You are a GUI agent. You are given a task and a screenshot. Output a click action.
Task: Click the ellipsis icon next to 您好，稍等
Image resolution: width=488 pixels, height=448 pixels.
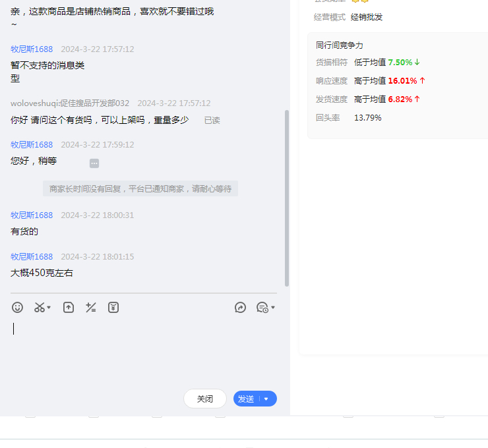click(94, 163)
